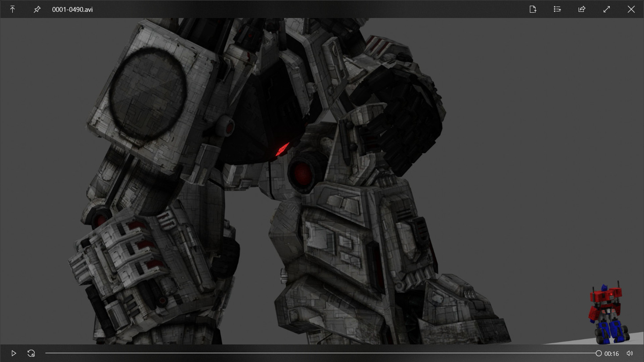Open the playlist panel
This screenshot has height=362, width=644.
tap(557, 9)
